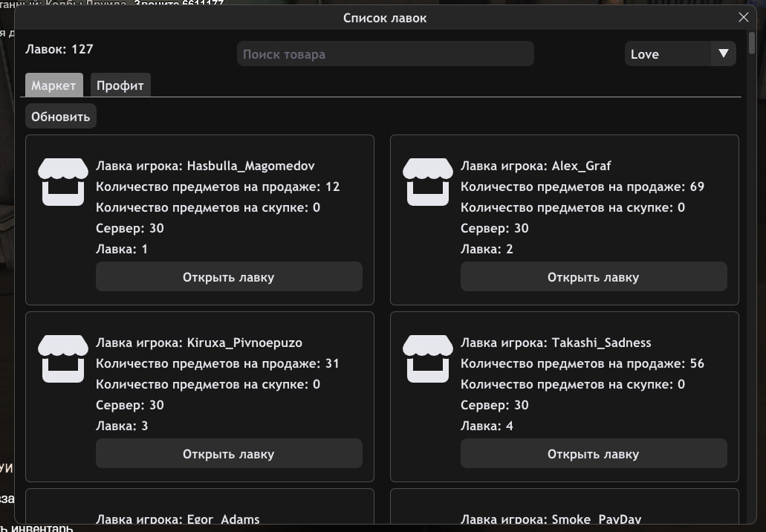Click the shop icon for Hasbulla_Magomedov

click(62, 181)
